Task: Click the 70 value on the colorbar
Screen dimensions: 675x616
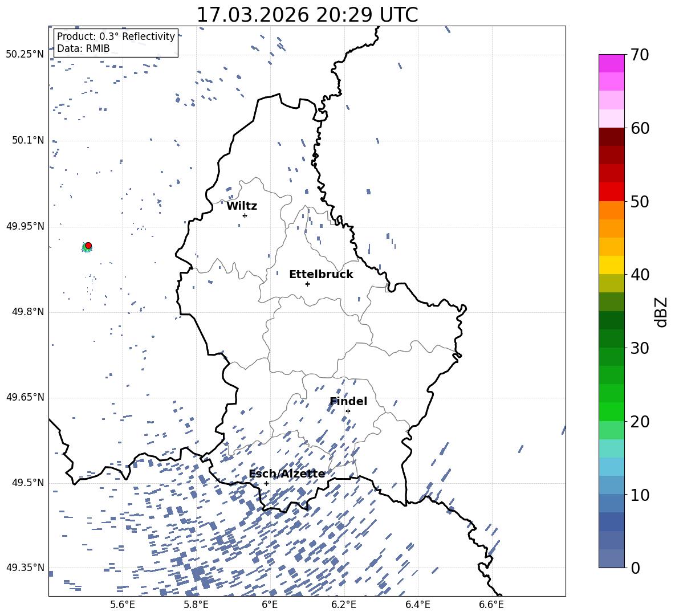Action: click(639, 55)
